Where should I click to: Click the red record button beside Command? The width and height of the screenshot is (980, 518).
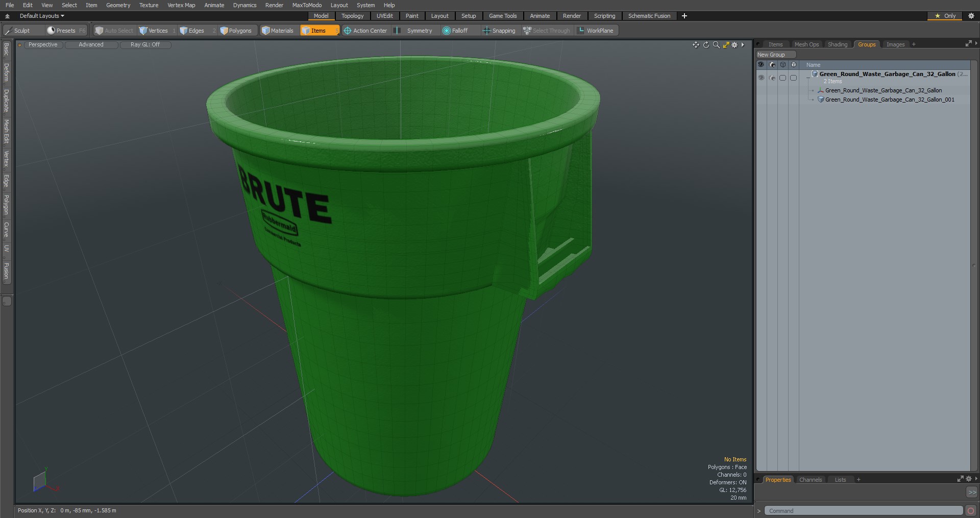[971, 511]
